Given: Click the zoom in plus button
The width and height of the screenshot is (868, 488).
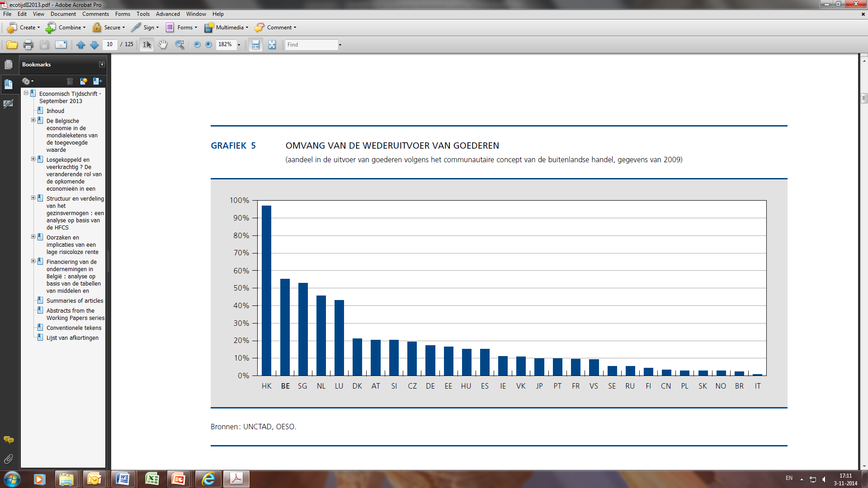Looking at the screenshot, I should pyautogui.click(x=208, y=45).
